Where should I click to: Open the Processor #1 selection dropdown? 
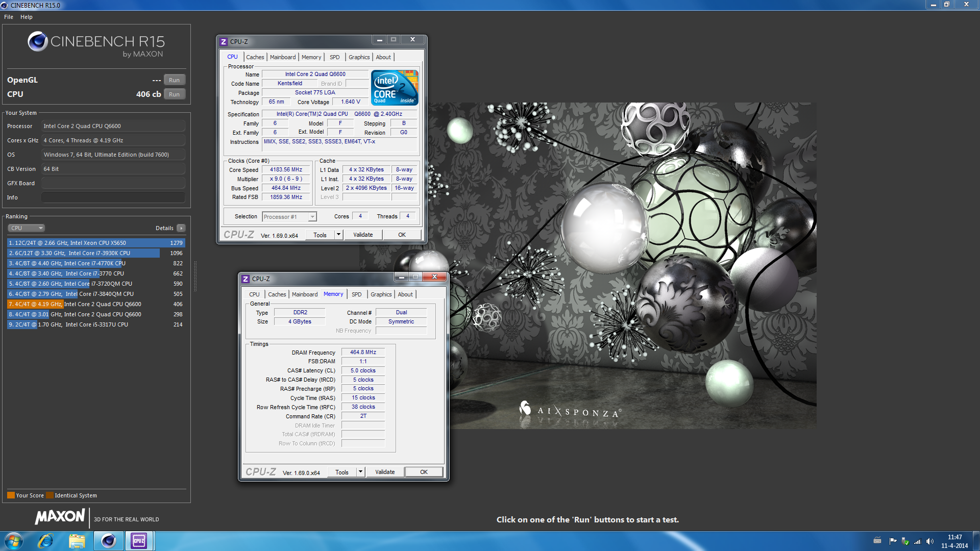[289, 217]
